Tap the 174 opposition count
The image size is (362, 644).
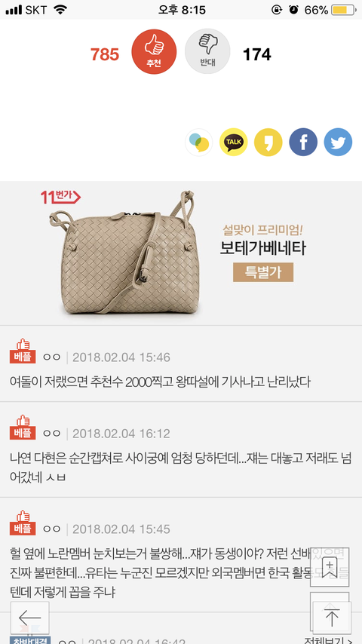257,54
